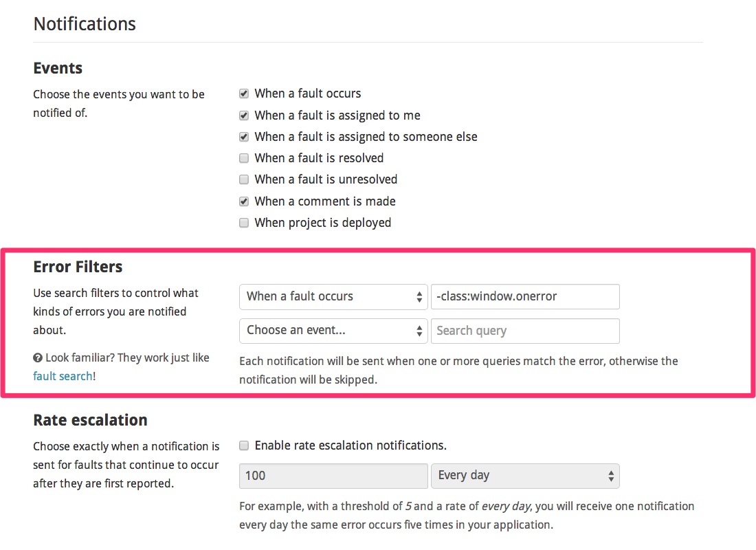Click the empty 'Search query' field
This screenshot has width=756, height=550.
tap(525, 331)
